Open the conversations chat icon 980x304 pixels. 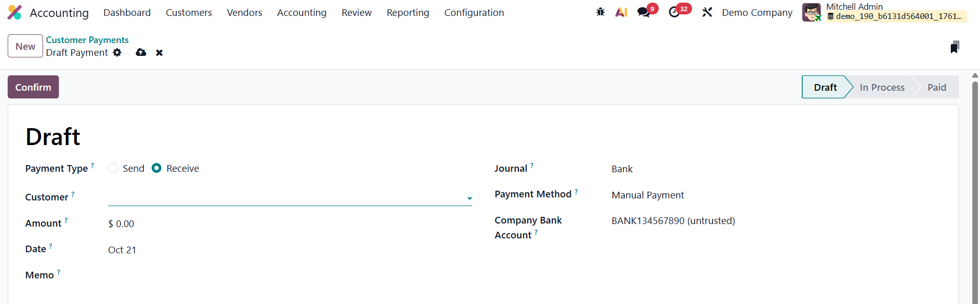tap(643, 12)
